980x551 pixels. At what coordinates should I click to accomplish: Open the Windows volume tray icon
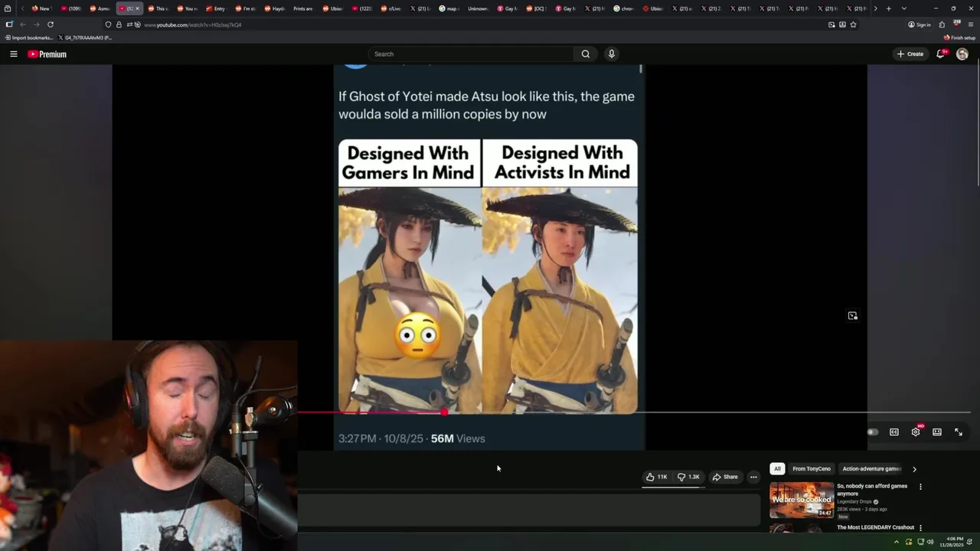point(930,542)
